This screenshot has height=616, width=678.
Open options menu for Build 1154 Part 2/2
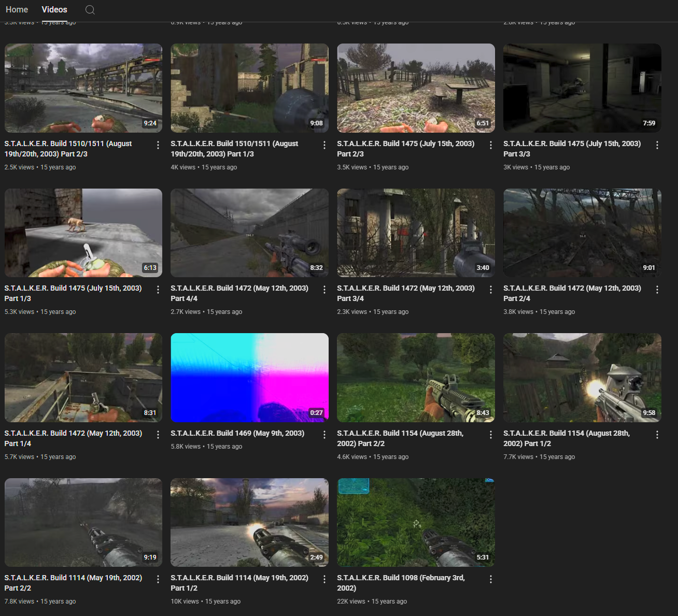[x=491, y=435]
